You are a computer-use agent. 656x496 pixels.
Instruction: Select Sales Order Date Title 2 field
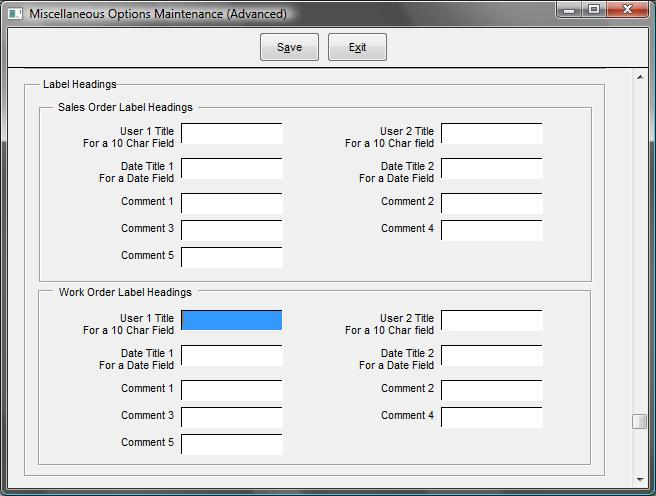[492, 169]
